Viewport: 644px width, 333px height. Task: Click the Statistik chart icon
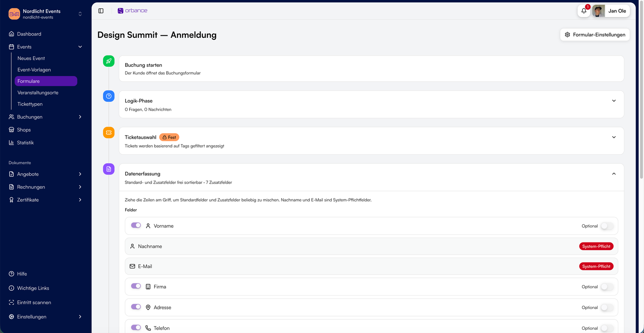click(11, 143)
